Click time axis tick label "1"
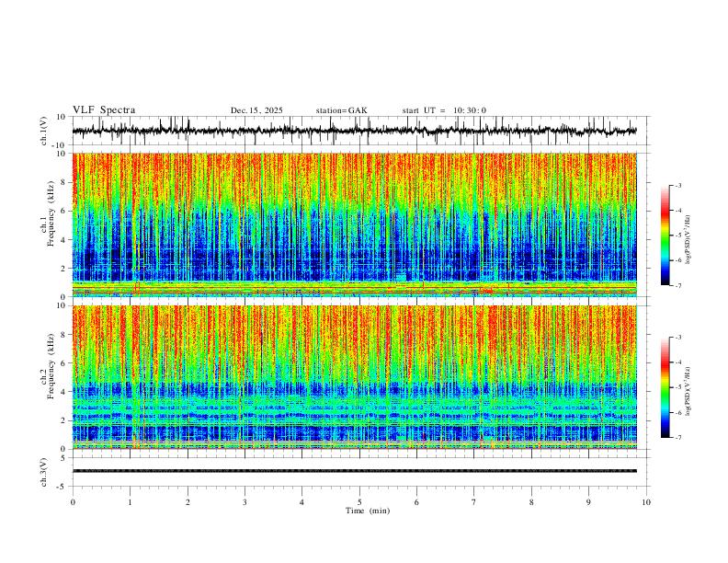This screenshot has height=563, width=728. pyautogui.click(x=130, y=502)
